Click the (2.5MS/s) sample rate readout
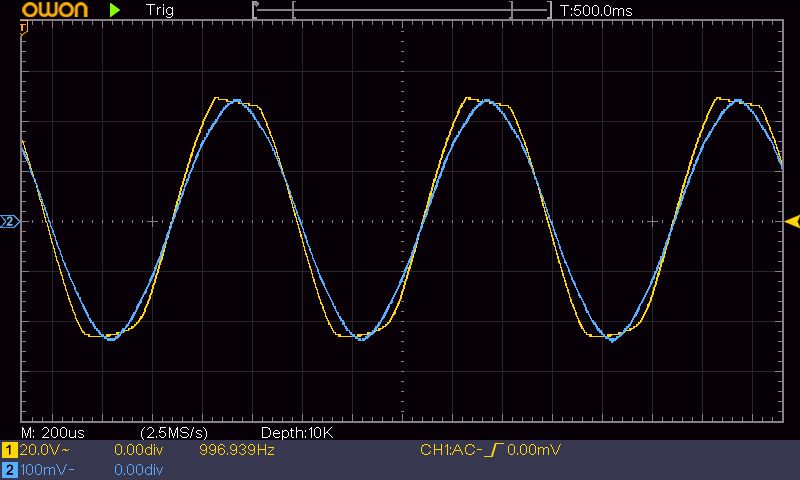 [174, 433]
